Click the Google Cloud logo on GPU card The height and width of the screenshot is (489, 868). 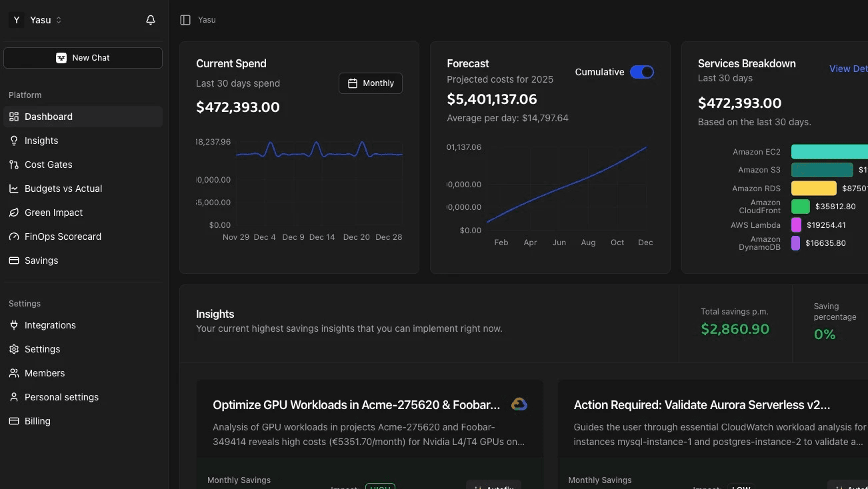point(519,404)
